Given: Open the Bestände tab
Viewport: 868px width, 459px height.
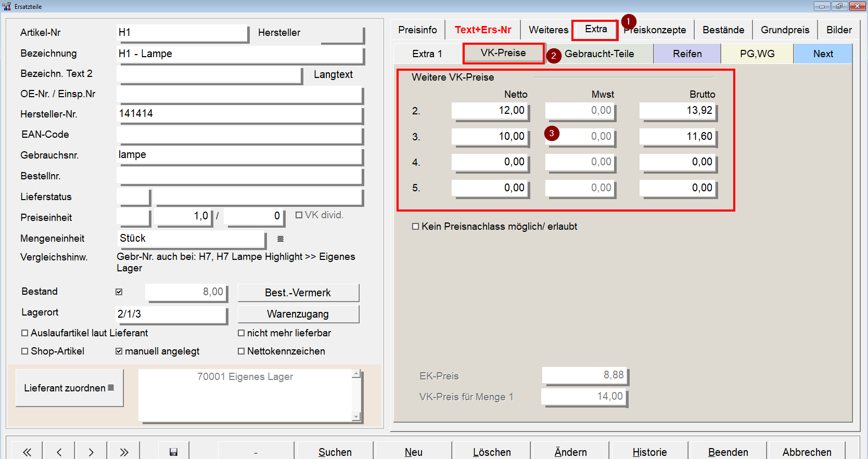Looking at the screenshot, I should (x=723, y=30).
